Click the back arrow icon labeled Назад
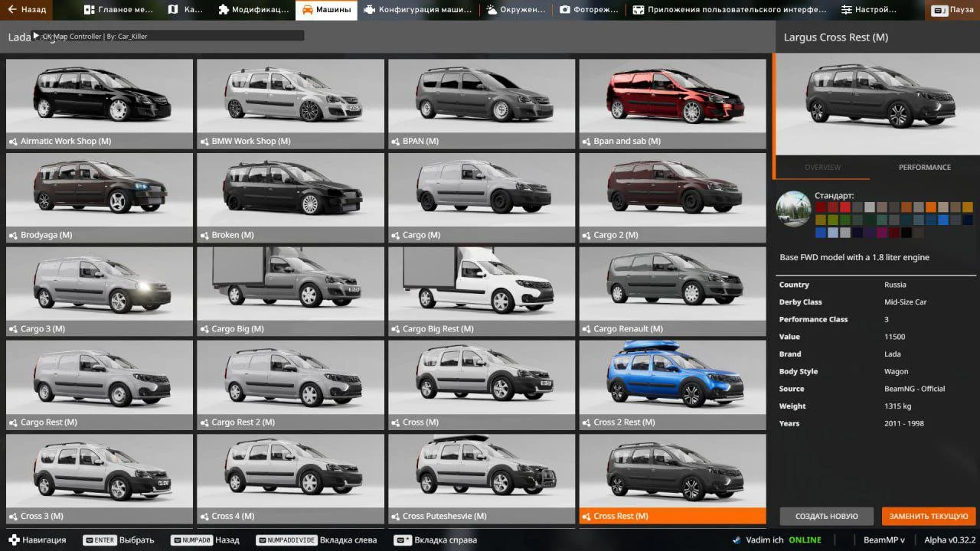 click(x=12, y=10)
